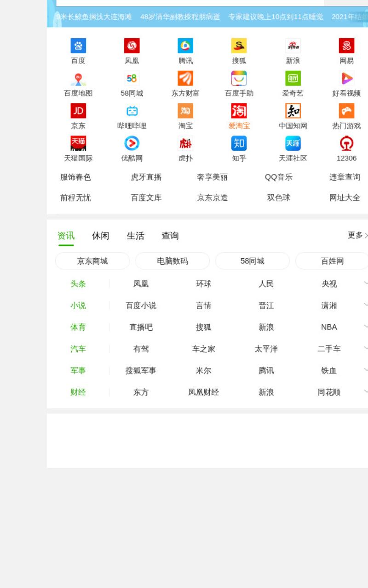Open 更多 to see more categories

(x=357, y=235)
